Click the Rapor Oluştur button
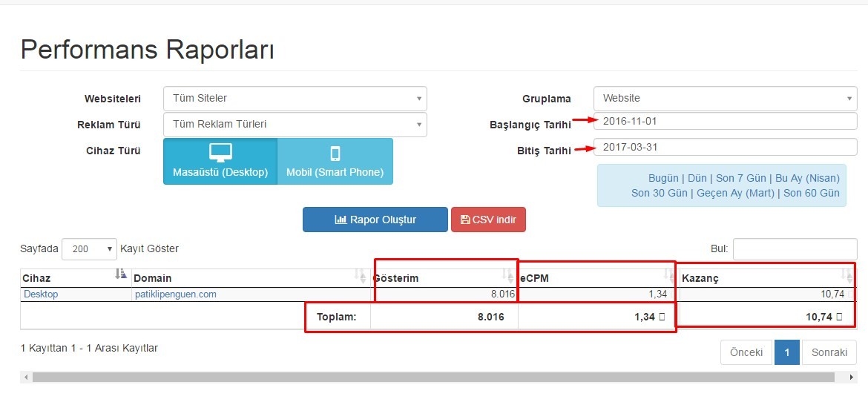This screenshot has width=868, height=402. (x=375, y=220)
